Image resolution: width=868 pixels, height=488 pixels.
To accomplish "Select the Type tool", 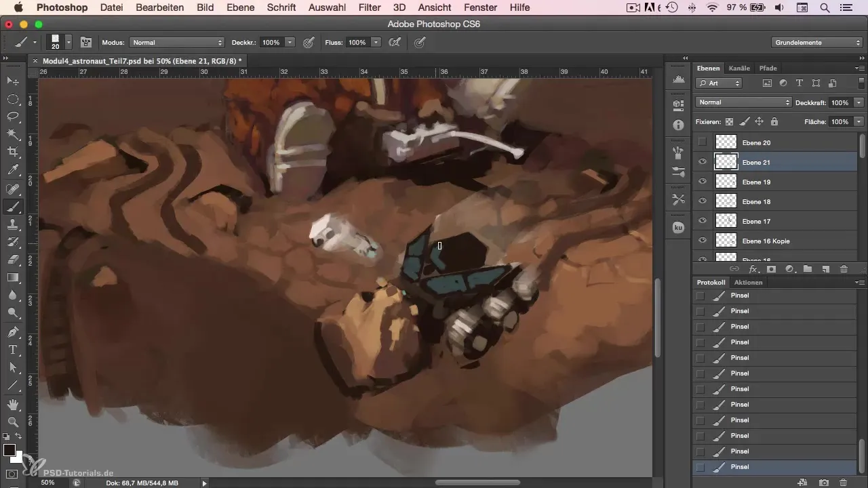I will click(13, 350).
